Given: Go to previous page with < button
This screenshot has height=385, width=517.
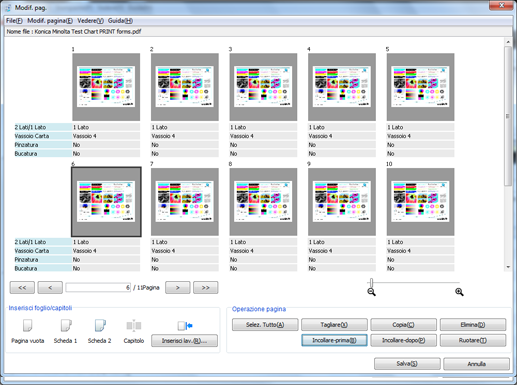Looking at the screenshot, I should [x=50, y=288].
